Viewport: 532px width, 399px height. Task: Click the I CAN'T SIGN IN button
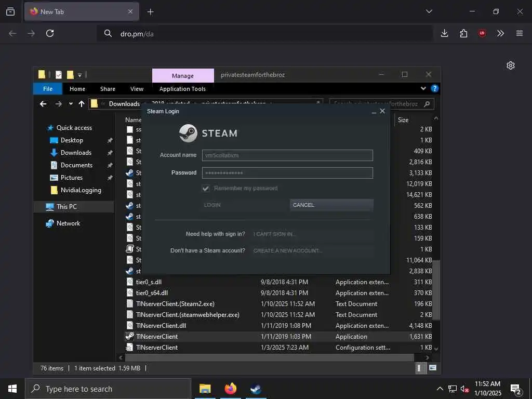tap(312, 234)
